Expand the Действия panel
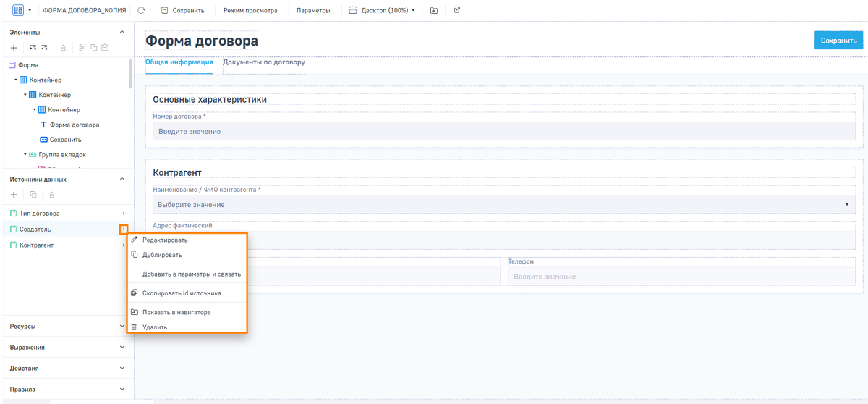The height and width of the screenshot is (404, 868). [x=122, y=369]
